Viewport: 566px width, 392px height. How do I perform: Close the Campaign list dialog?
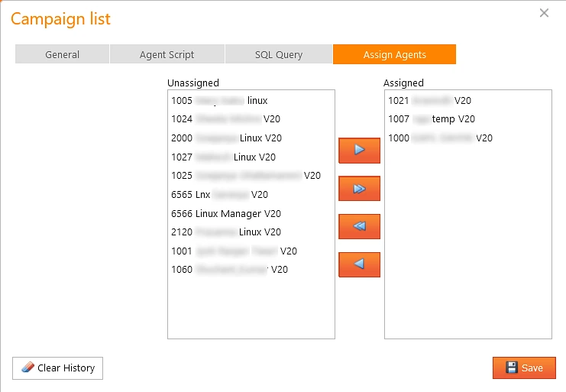(x=544, y=13)
